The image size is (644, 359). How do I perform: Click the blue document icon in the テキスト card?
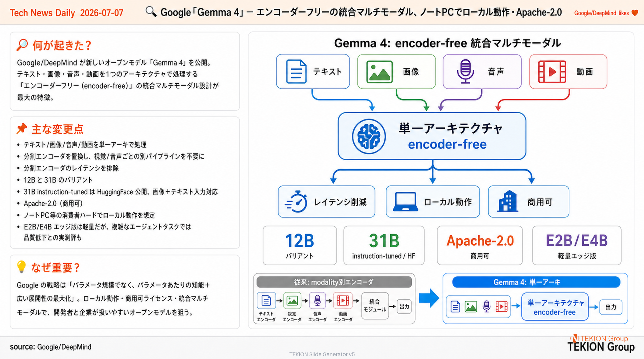[x=296, y=71]
